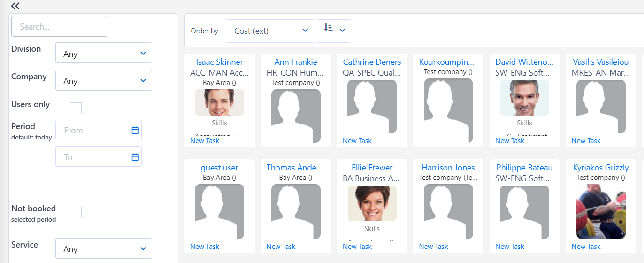Viewport: 644px width, 263px height.
Task: Expand the Division dropdown
Action: (104, 54)
